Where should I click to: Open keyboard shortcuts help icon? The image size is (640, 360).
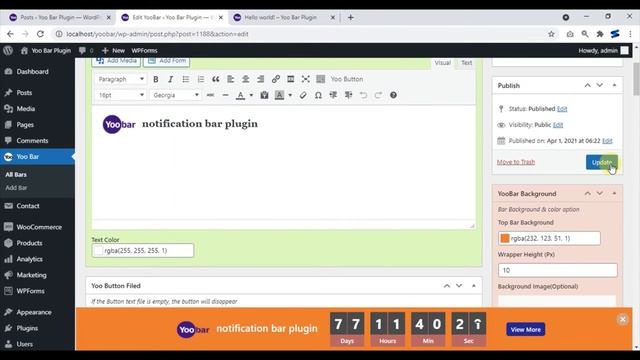tap(393, 95)
